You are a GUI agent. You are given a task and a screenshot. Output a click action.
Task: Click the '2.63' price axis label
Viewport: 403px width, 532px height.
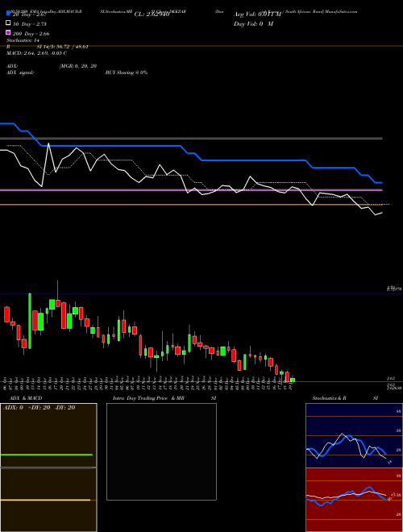click(x=390, y=378)
